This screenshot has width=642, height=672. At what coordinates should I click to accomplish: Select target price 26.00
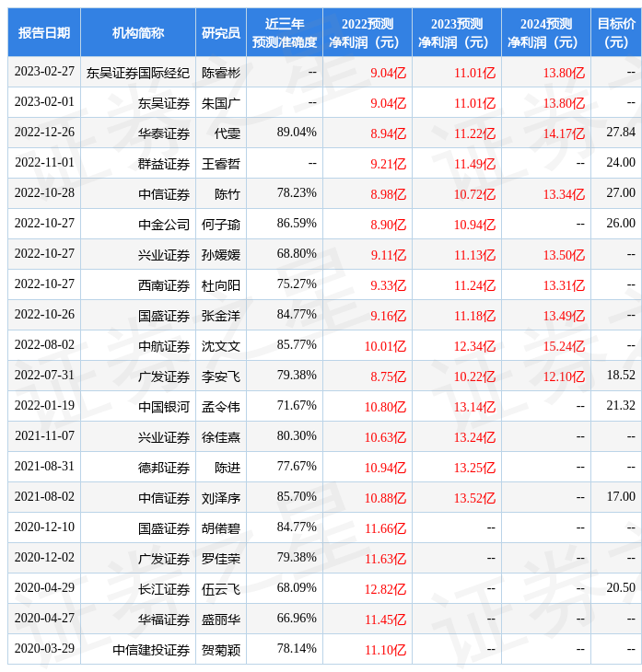(621, 224)
